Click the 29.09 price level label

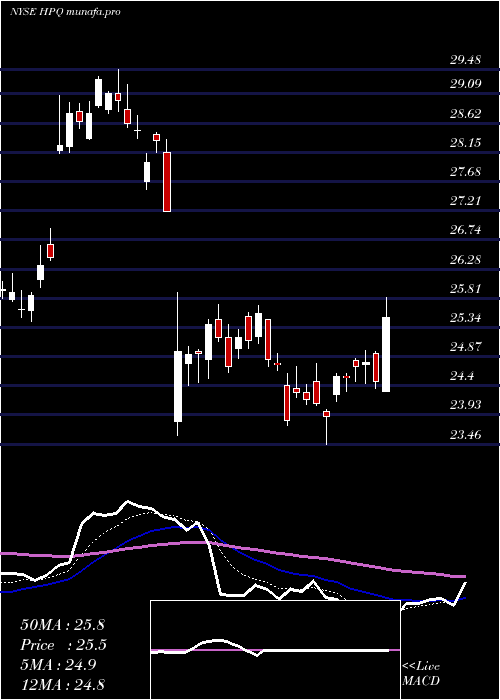(465, 84)
